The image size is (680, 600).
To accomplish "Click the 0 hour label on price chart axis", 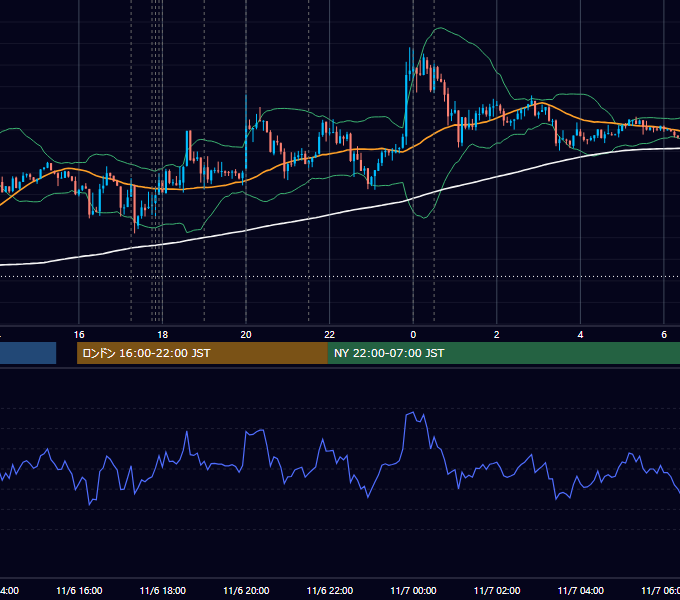I will 413,335.
